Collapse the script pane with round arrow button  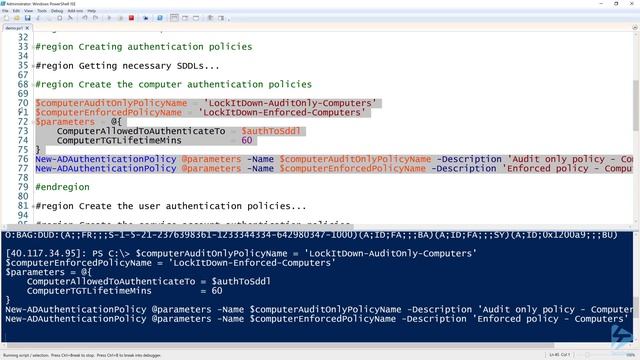[635, 28]
